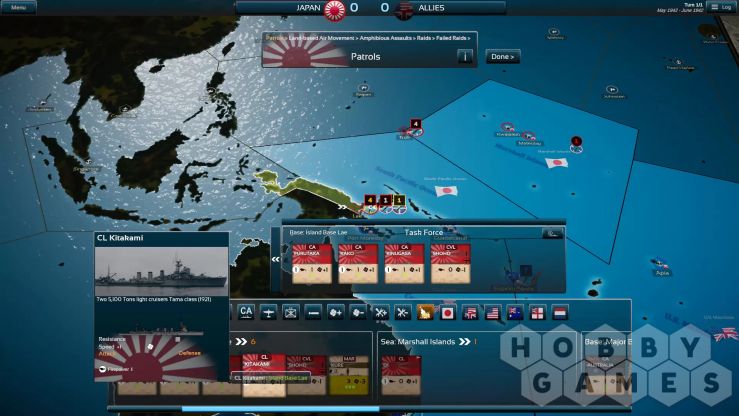Toggle the land unit filter icon
This screenshot has width=739, height=416.
(290, 312)
